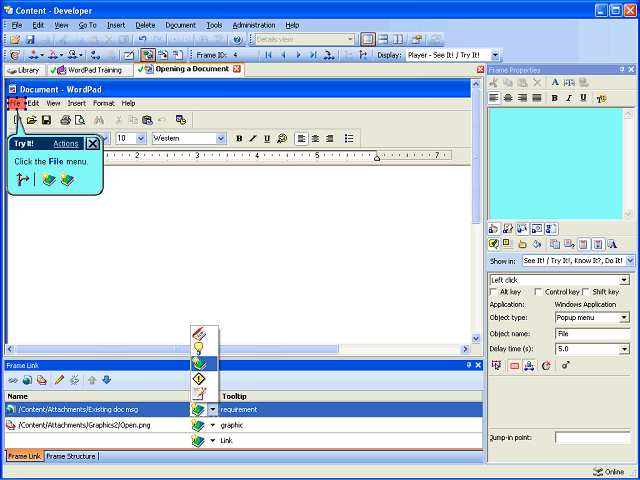The height and width of the screenshot is (480, 640).
Task: Click the create link icon in Frame Link
Action: (x=13, y=380)
